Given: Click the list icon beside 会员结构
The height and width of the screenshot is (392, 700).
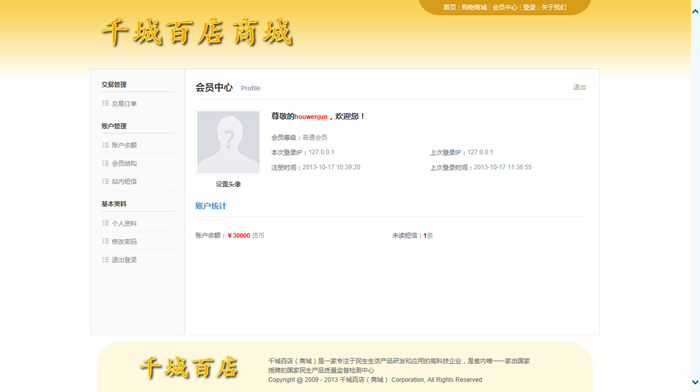Looking at the screenshot, I should [105, 163].
